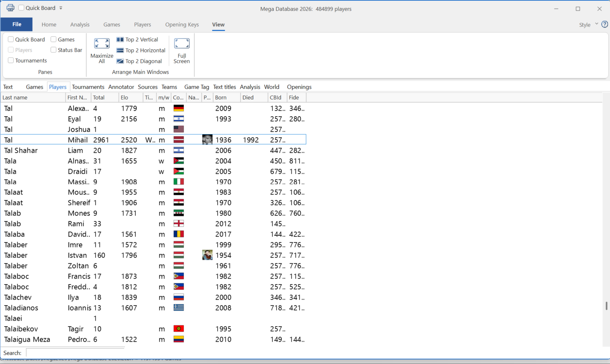Open the Games ribbon tab
610x364 pixels.
click(x=112, y=24)
